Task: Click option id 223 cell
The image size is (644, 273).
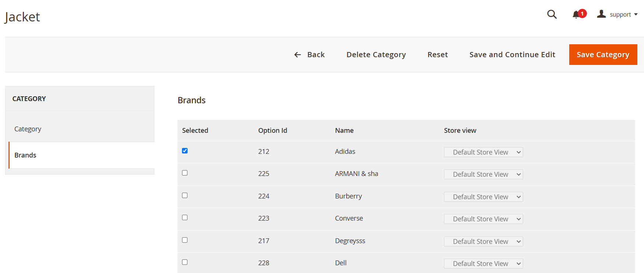Action: coord(264,218)
